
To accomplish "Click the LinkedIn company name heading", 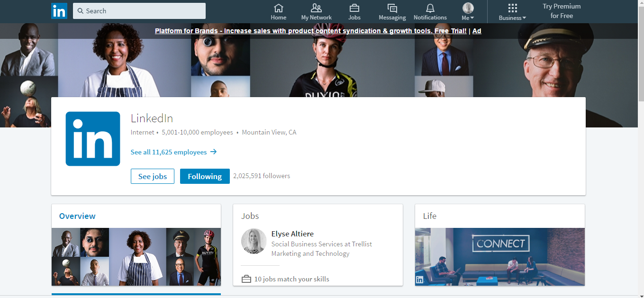I will pyautogui.click(x=152, y=118).
